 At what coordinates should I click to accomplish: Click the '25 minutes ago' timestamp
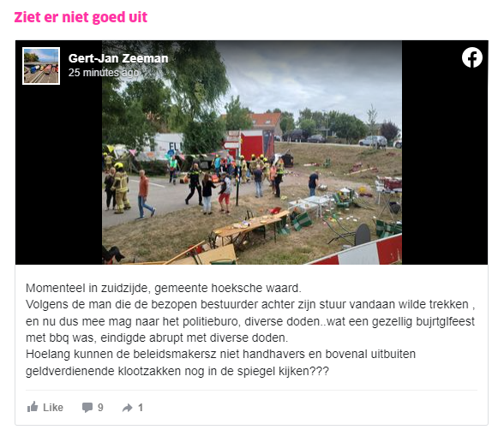point(103,73)
